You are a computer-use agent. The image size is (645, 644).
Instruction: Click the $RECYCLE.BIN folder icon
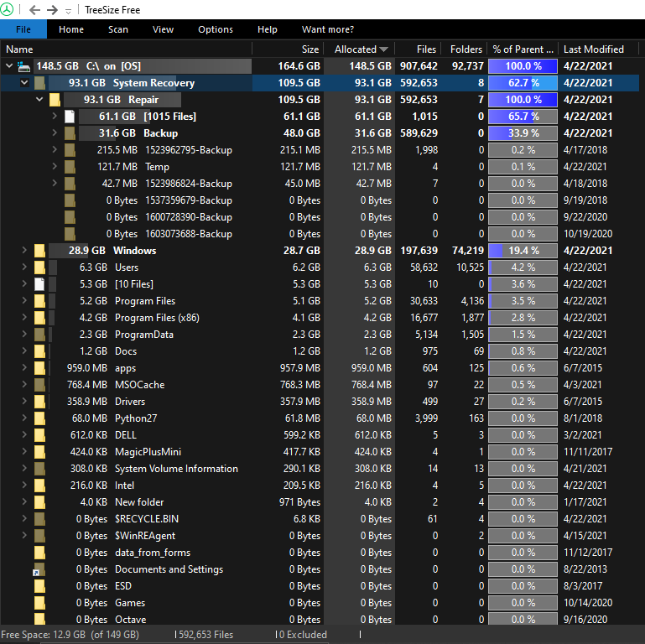(x=40, y=519)
